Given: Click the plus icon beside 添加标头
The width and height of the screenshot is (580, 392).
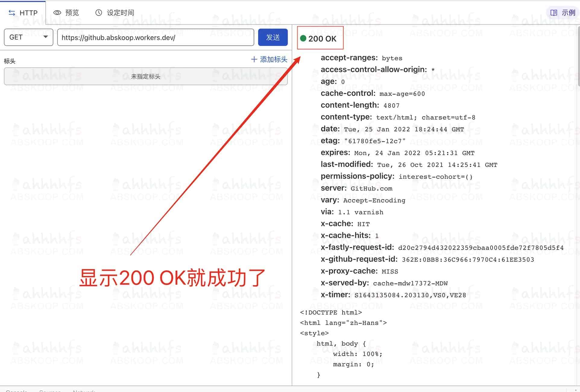Looking at the screenshot, I should pyautogui.click(x=254, y=59).
